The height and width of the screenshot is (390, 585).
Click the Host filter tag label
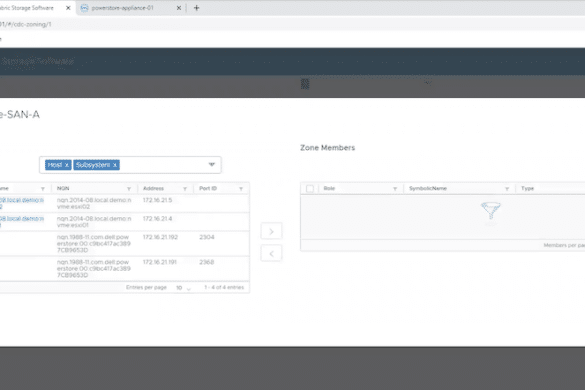(x=55, y=165)
